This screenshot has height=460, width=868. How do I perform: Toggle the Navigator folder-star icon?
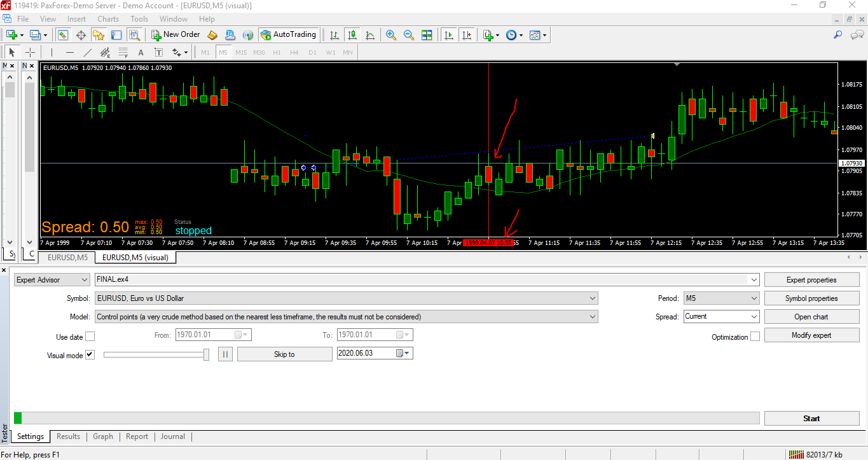coord(99,35)
